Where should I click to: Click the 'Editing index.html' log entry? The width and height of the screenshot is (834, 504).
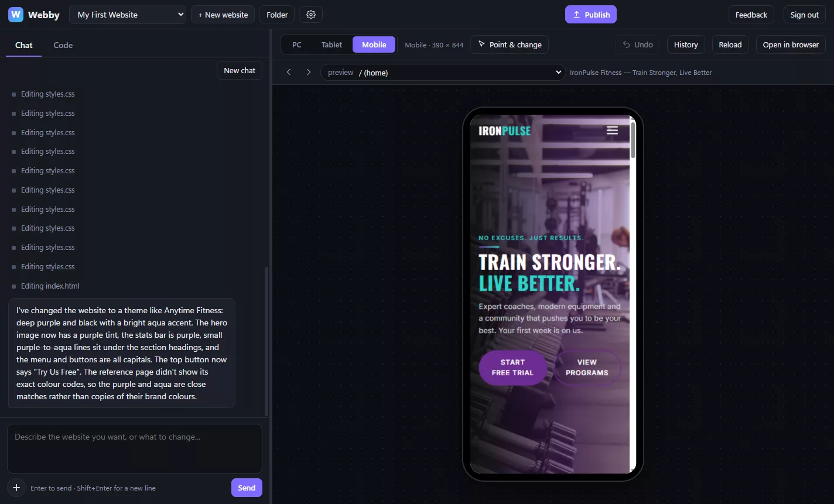click(x=50, y=286)
